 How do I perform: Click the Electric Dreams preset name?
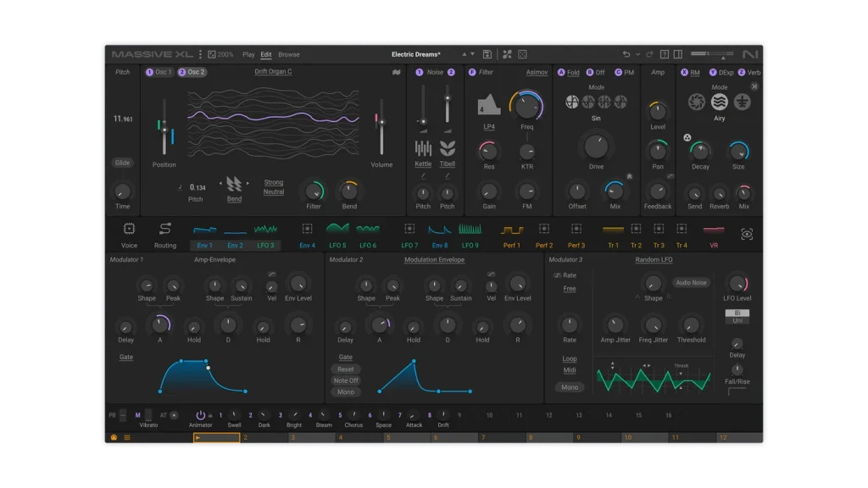coord(415,54)
